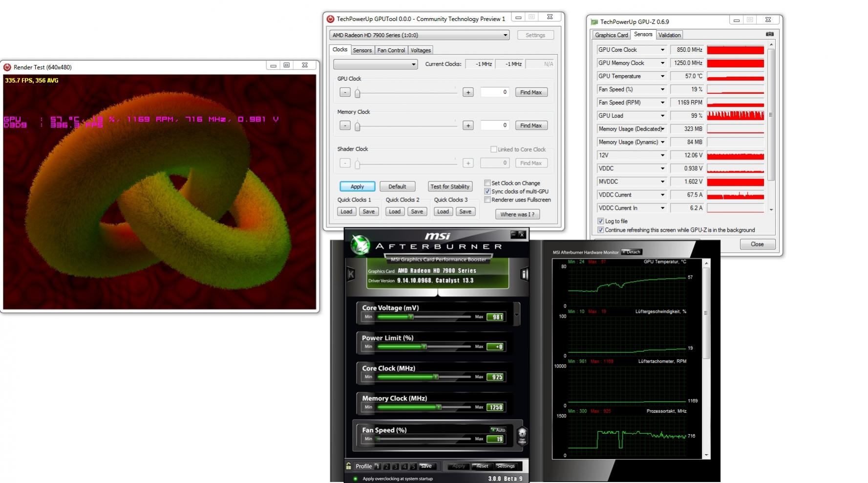Click the Afterburner profile lock icon
Image resolution: width=868 pixels, height=483 pixels.
click(x=349, y=466)
